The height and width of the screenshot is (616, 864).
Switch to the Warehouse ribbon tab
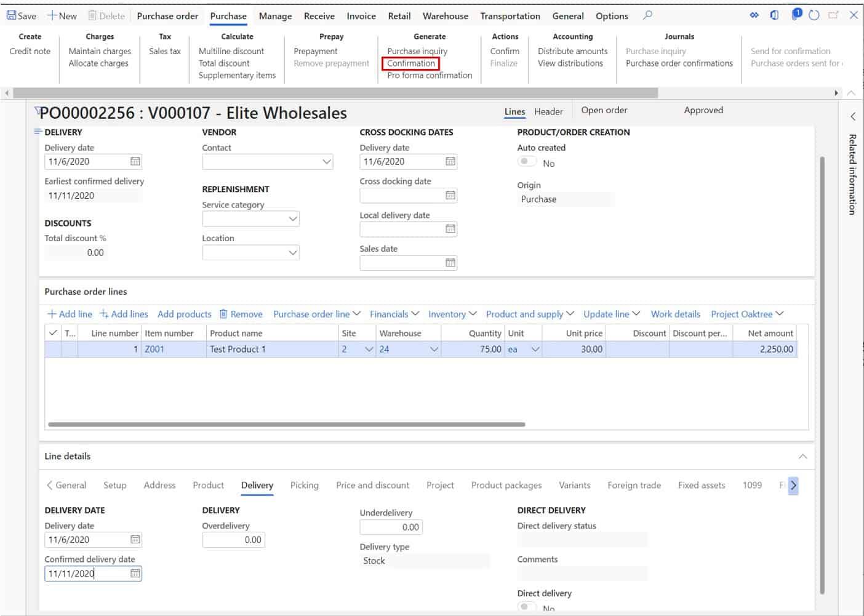444,15
